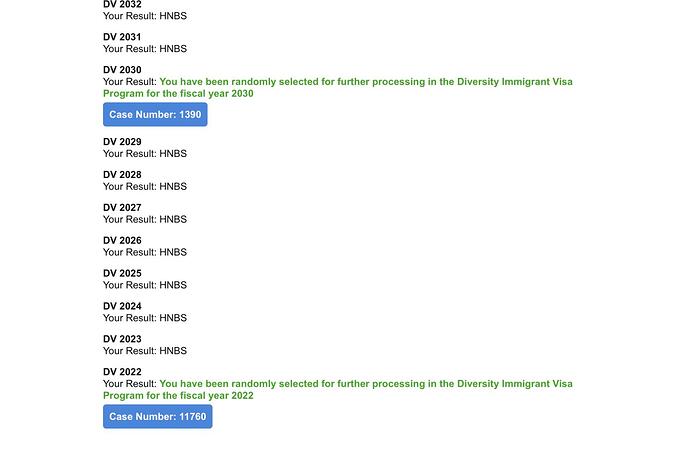Click the DV 2031 heading
Image resolution: width=690 pixels, height=454 pixels.
click(x=122, y=37)
